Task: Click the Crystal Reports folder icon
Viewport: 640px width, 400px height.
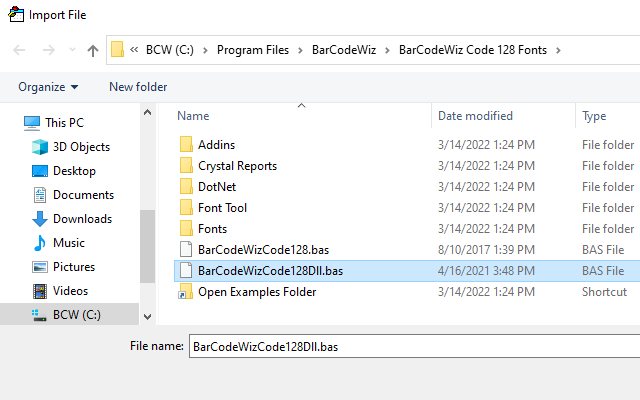Action: click(186, 166)
